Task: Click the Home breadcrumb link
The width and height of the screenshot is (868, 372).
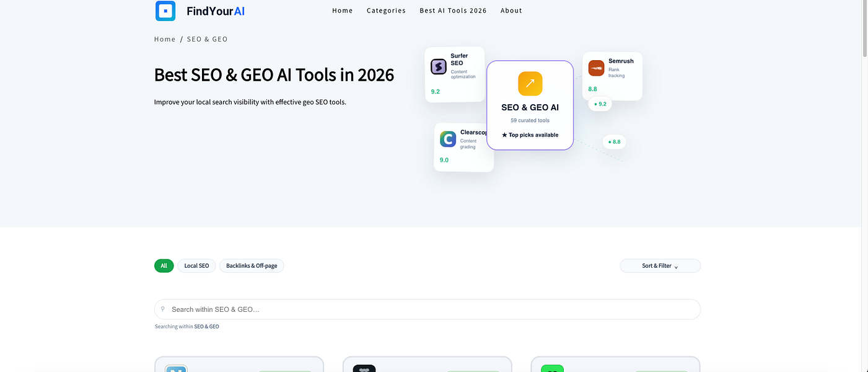Action: pos(165,39)
